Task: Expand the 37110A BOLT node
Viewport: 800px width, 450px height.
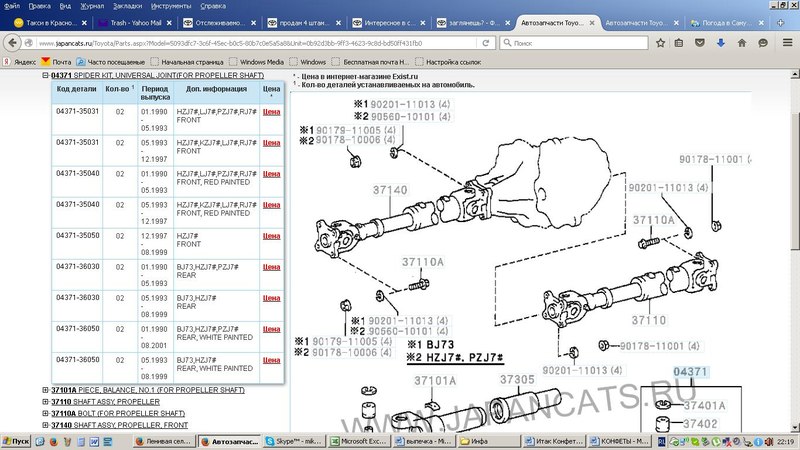Action: pyautogui.click(x=45, y=413)
